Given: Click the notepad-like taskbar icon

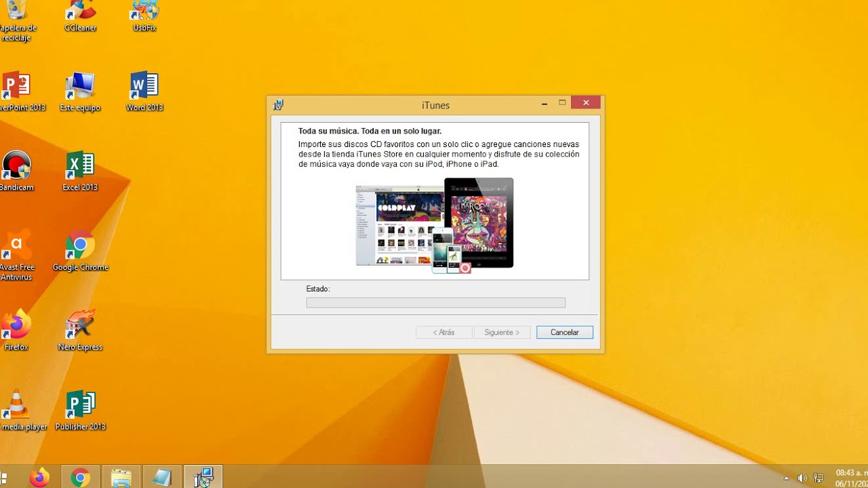Looking at the screenshot, I should pos(162,477).
